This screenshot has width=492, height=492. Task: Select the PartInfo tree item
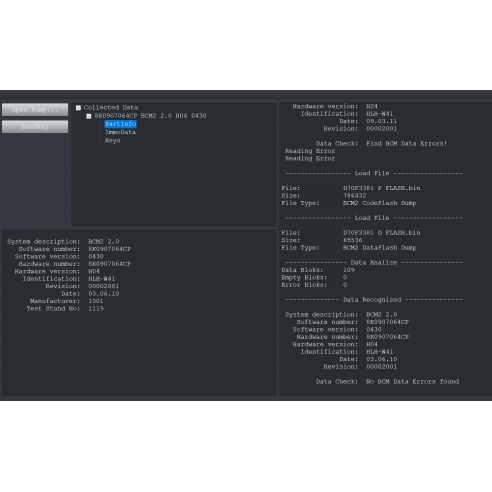point(120,124)
